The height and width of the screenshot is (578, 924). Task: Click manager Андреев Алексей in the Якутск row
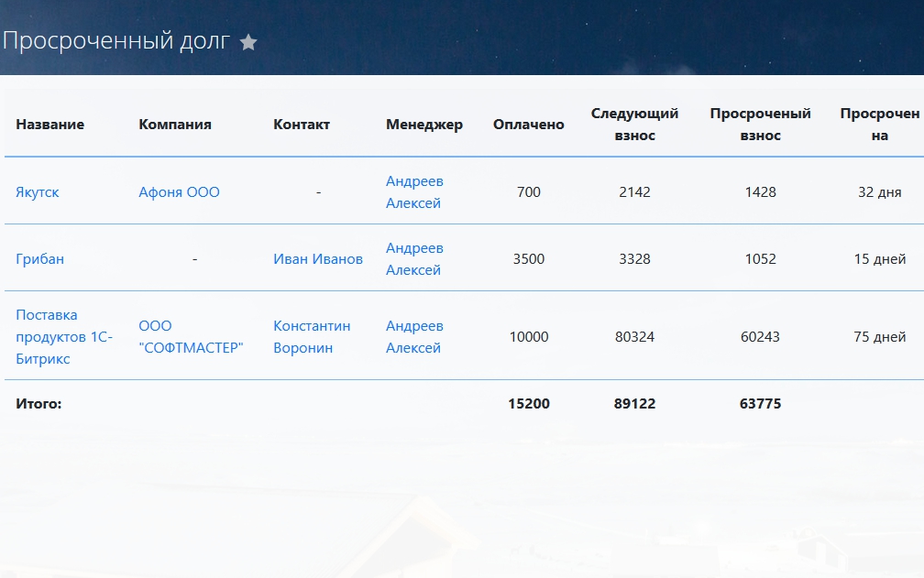pyautogui.click(x=414, y=192)
